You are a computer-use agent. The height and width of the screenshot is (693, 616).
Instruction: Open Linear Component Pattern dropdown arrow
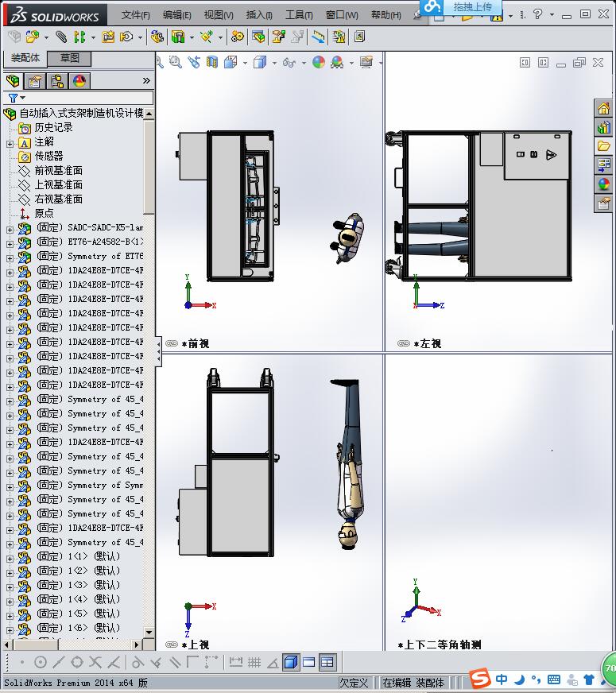[93, 37]
